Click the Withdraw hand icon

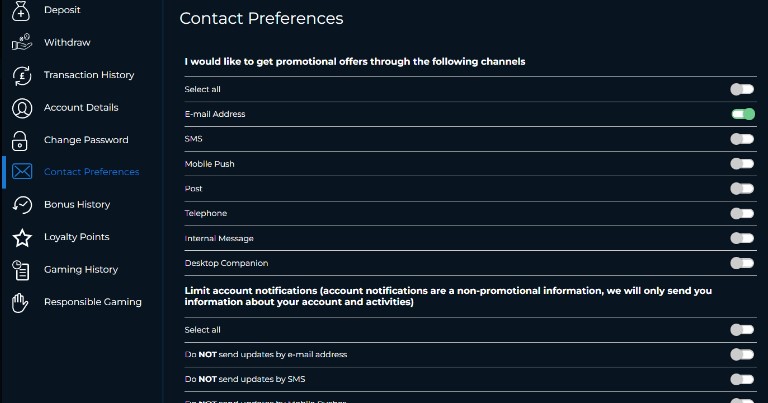point(22,43)
